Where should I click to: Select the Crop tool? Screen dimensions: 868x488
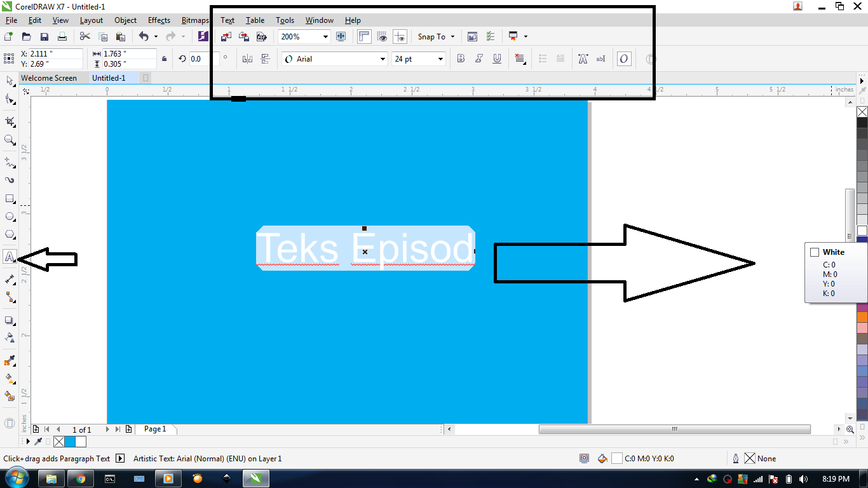(x=10, y=121)
